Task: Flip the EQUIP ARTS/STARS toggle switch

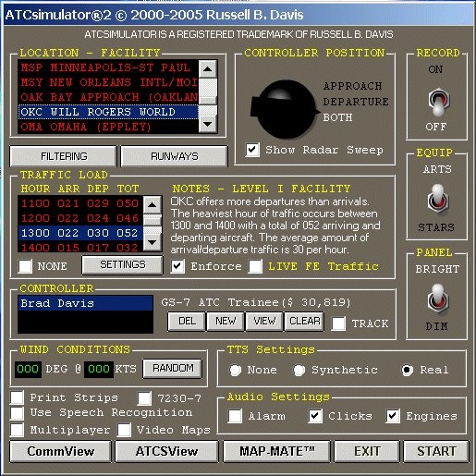Action: coord(437,199)
